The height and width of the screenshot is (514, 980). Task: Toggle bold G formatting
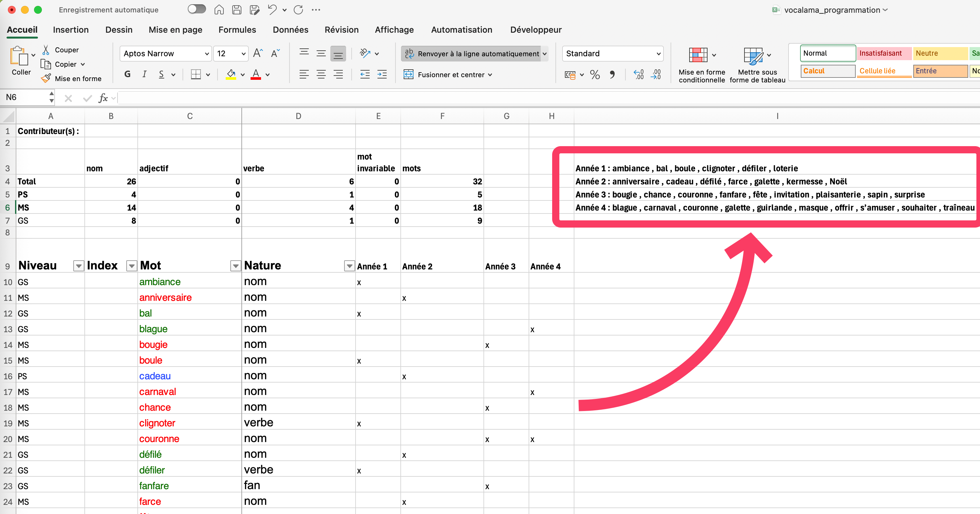coord(128,74)
